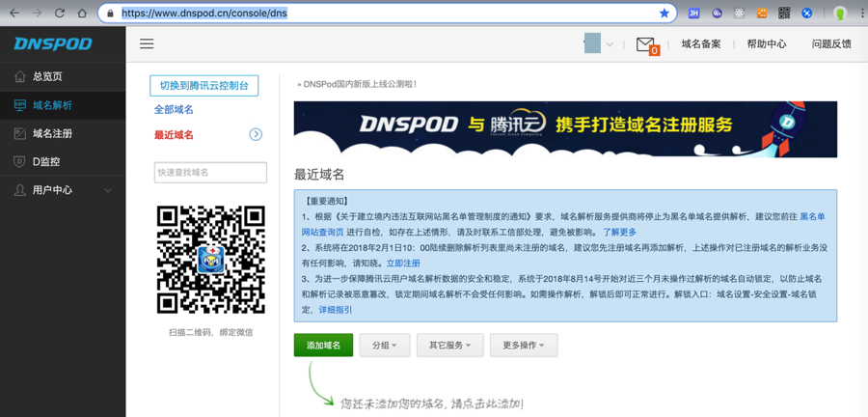Go to browser home icon

pos(82,13)
